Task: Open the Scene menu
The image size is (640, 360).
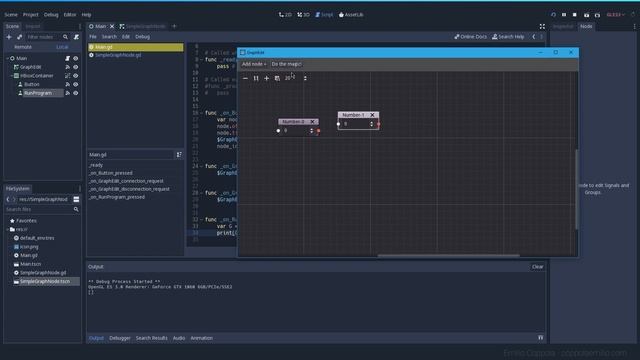Action: [x=11, y=15]
